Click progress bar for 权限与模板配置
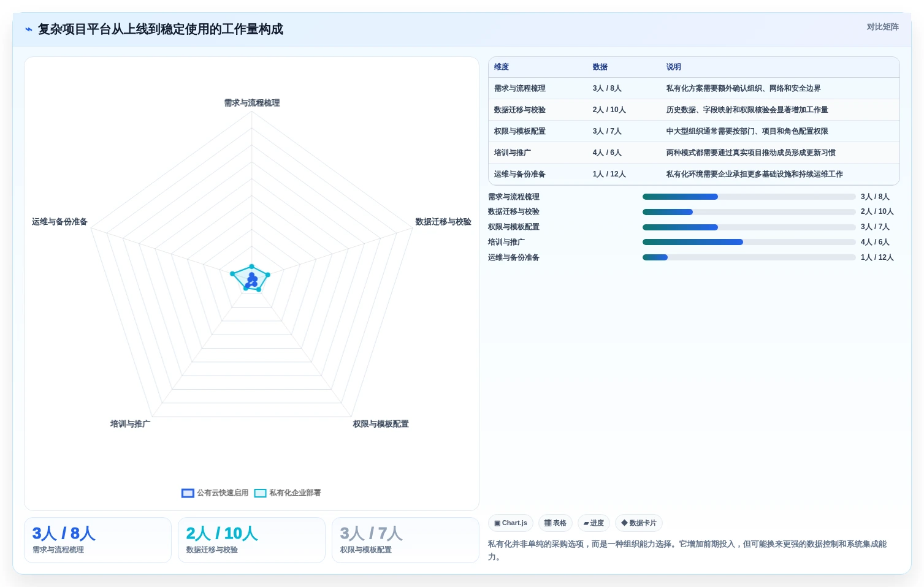Image resolution: width=924 pixels, height=587 pixels. pyautogui.click(x=749, y=227)
